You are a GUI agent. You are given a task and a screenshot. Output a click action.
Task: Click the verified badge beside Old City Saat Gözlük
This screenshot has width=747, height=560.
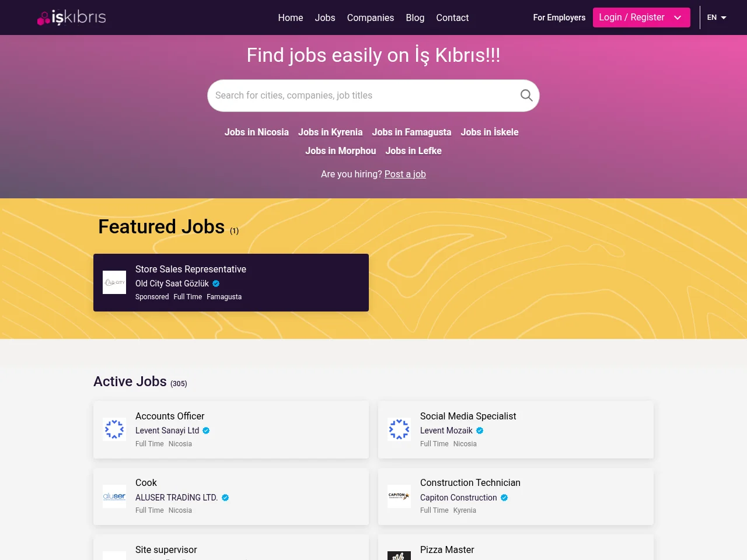point(216,283)
